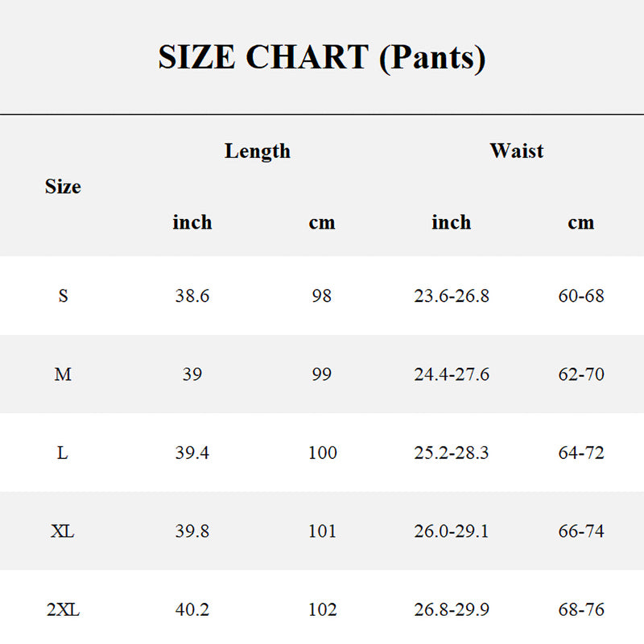Screen dimensions: 644x644
Task: Click the size M row label
Action: (x=63, y=374)
